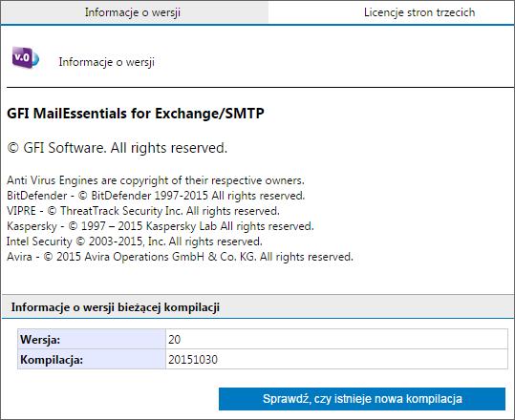
Task: Click the GFI MailEssentials for Exchange/SMTP heading
Action: 136,114
